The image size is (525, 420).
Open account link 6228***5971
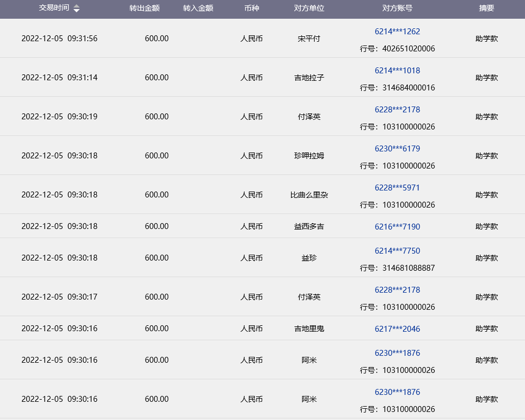pos(397,188)
